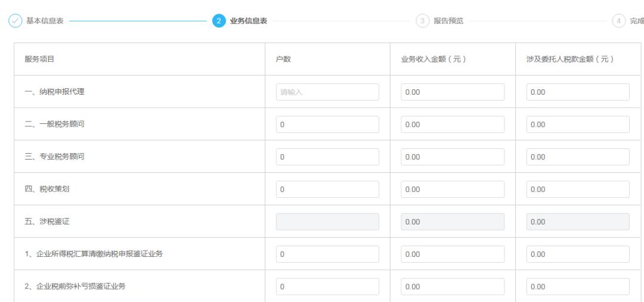644x302 pixels.
Task: Click 业务收入金额 input for 纳税申报代理
Action: coord(453,92)
